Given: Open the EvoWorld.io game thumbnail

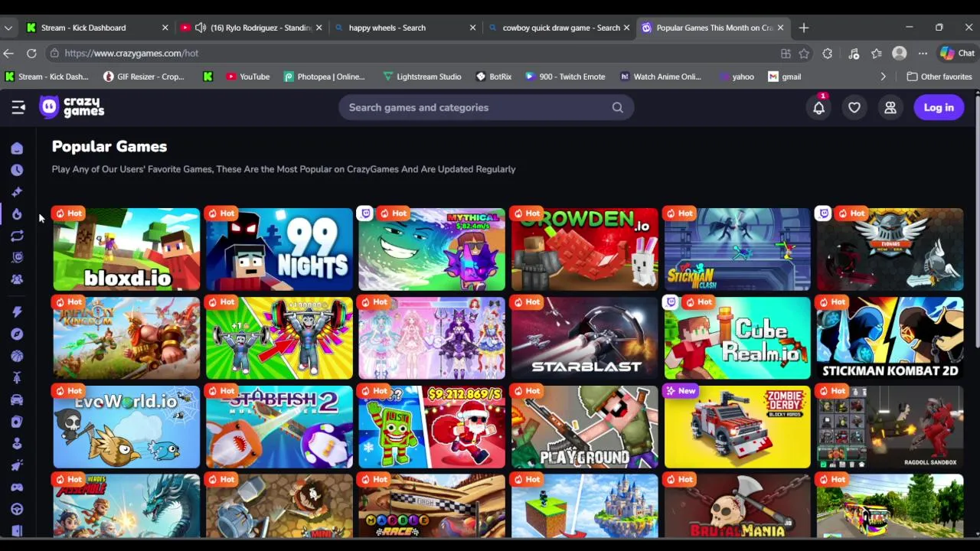Looking at the screenshot, I should click(126, 427).
